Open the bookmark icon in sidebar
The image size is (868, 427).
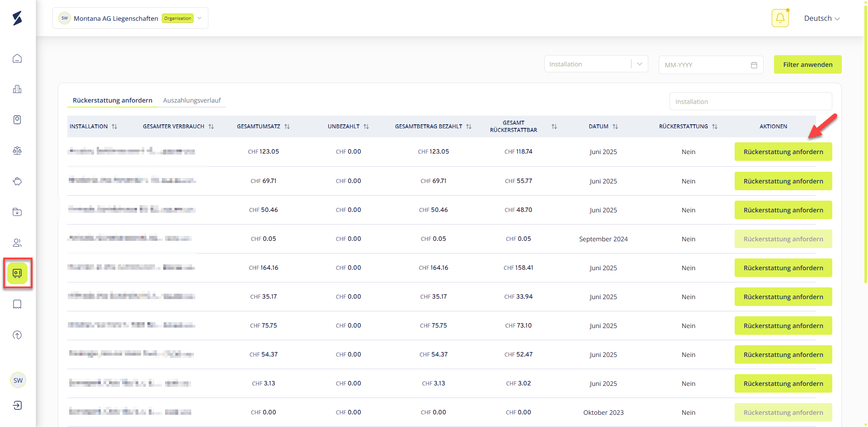click(17, 304)
